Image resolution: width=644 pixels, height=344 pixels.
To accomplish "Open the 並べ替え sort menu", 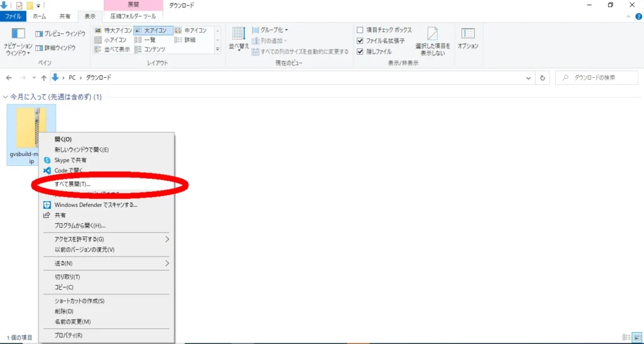I will (x=238, y=39).
